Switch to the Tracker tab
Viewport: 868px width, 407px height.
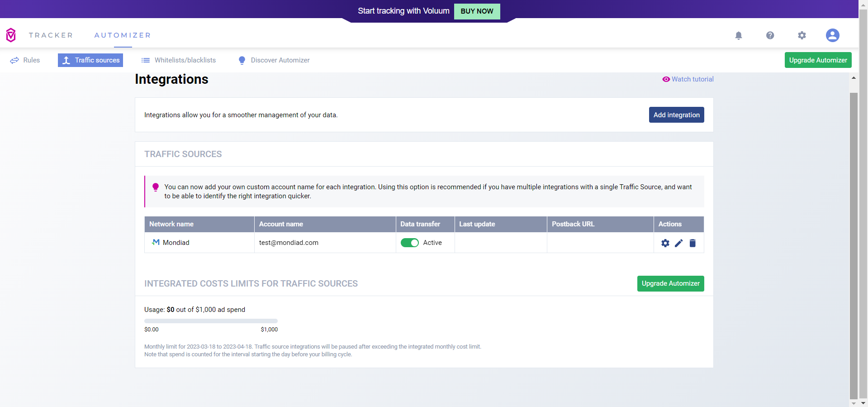click(51, 35)
